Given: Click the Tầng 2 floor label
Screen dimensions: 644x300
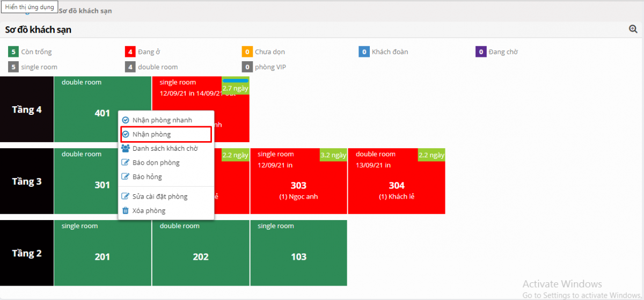Looking at the screenshot, I should pos(27,253).
